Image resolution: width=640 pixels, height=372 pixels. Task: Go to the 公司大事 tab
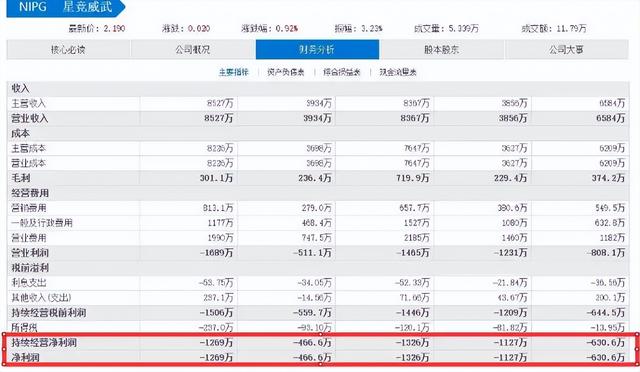(x=567, y=49)
